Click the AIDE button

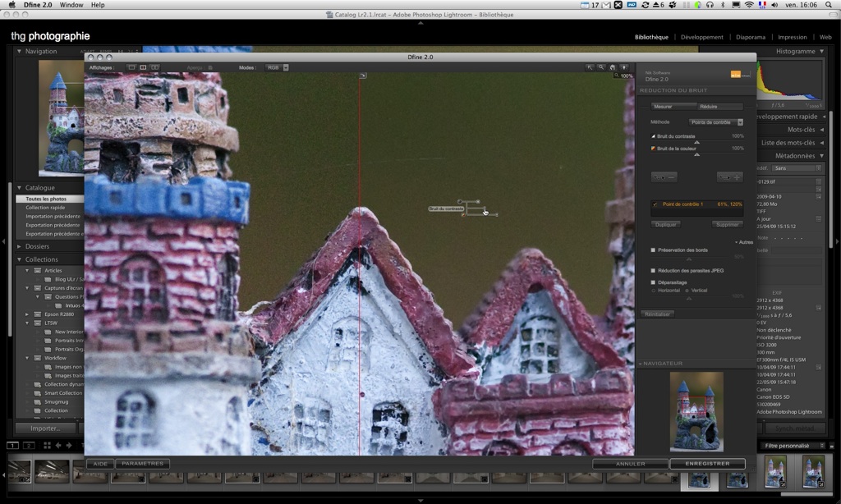click(100, 464)
